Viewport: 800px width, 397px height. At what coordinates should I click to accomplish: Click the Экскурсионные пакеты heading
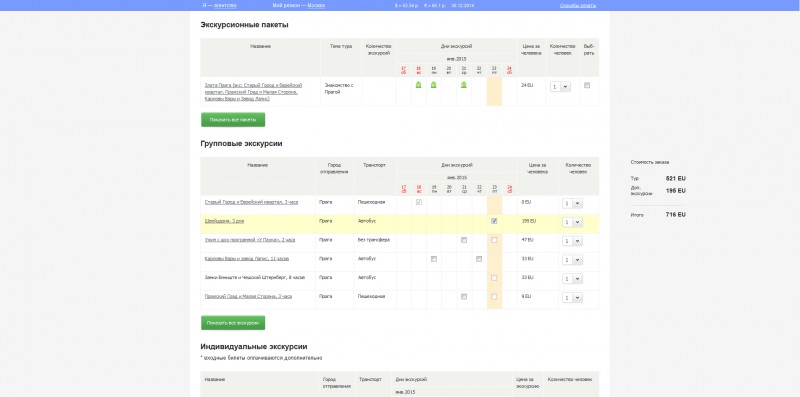click(x=244, y=24)
